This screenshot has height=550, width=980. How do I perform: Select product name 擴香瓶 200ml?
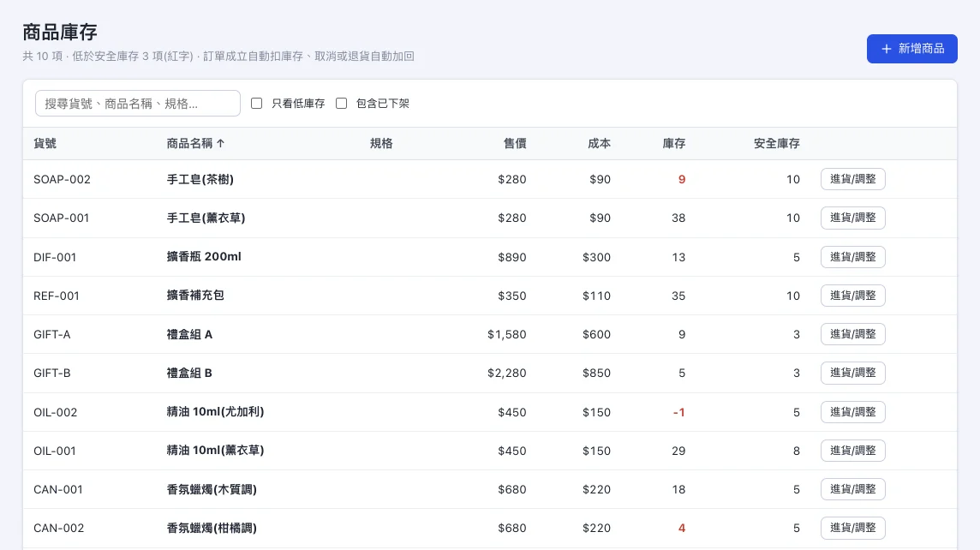click(204, 257)
